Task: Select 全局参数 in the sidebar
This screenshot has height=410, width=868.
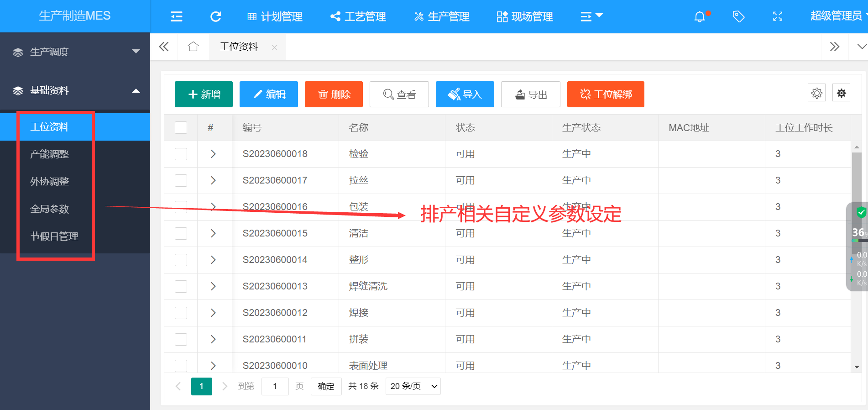Action: click(x=50, y=209)
